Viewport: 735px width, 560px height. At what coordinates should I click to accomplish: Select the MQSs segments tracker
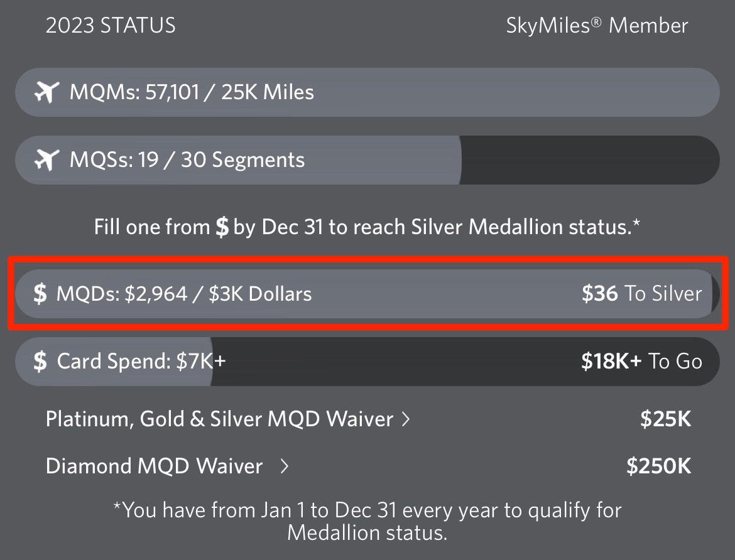[367, 159]
